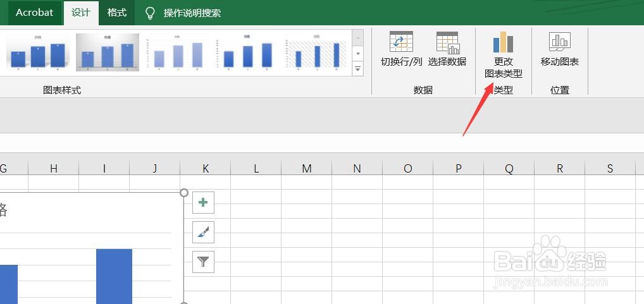Click the chart styles gallery up arrow
The image size is (644, 304).
(x=357, y=38)
